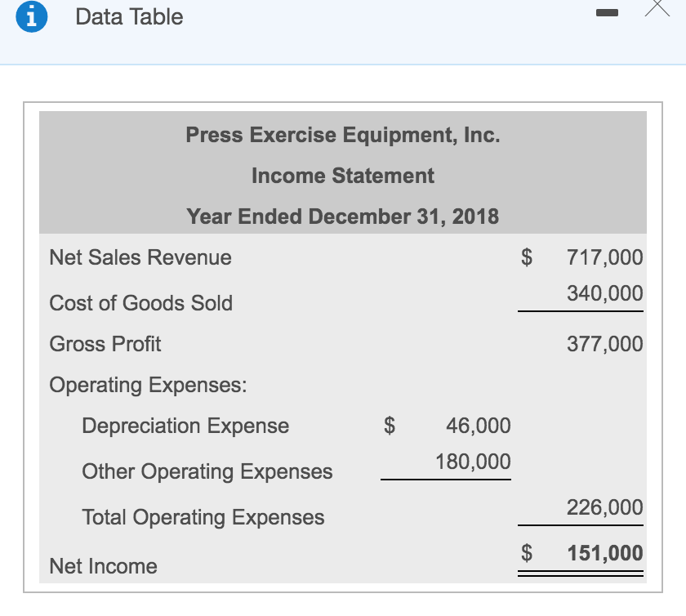Select the Cost of Goods Sold row
This screenshot has height=616, width=686.
tap(142, 303)
